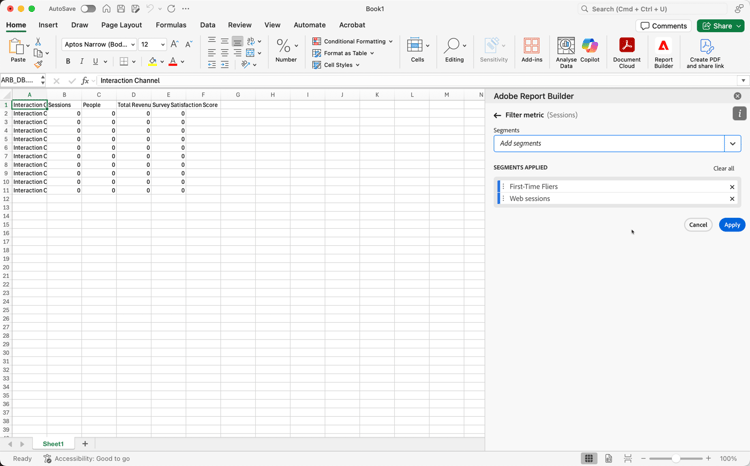
Task: Decrease font size with the smaller A icon
Action: coord(188,44)
